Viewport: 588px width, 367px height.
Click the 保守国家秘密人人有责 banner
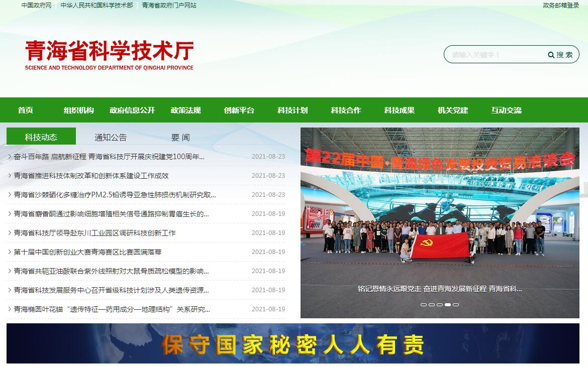coord(292,343)
